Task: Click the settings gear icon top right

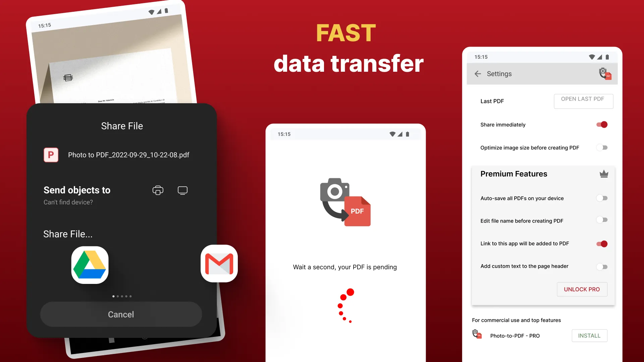Action: click(x=604, y=73)
